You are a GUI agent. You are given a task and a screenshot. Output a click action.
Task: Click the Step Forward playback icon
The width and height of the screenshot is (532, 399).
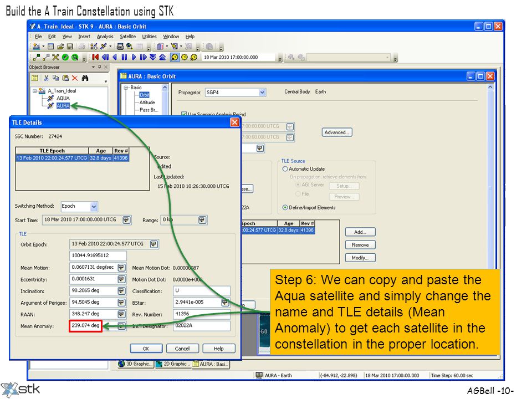point(143,57)
